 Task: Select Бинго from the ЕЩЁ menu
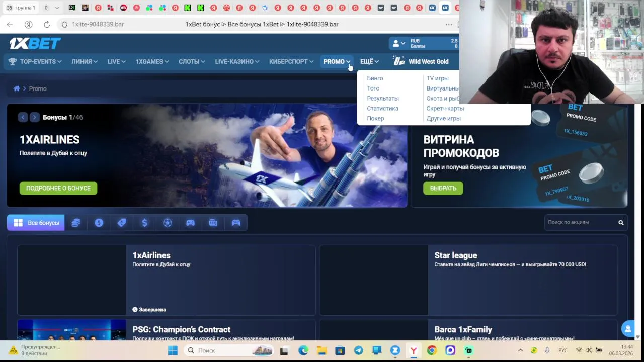click(375, 78)
